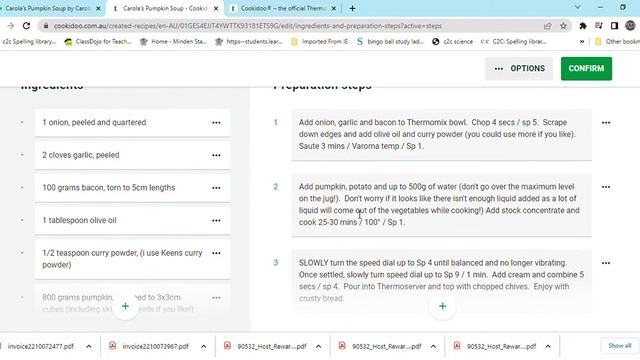The image size is (640, 360).
Task: Open options menu for pumpkin ingredient
Action: point(216,298)
